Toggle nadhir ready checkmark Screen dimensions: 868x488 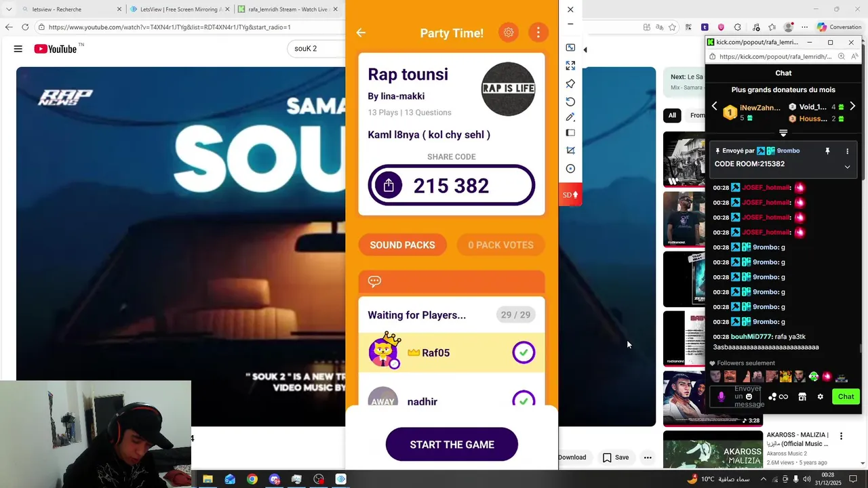(x=524, y=401)
